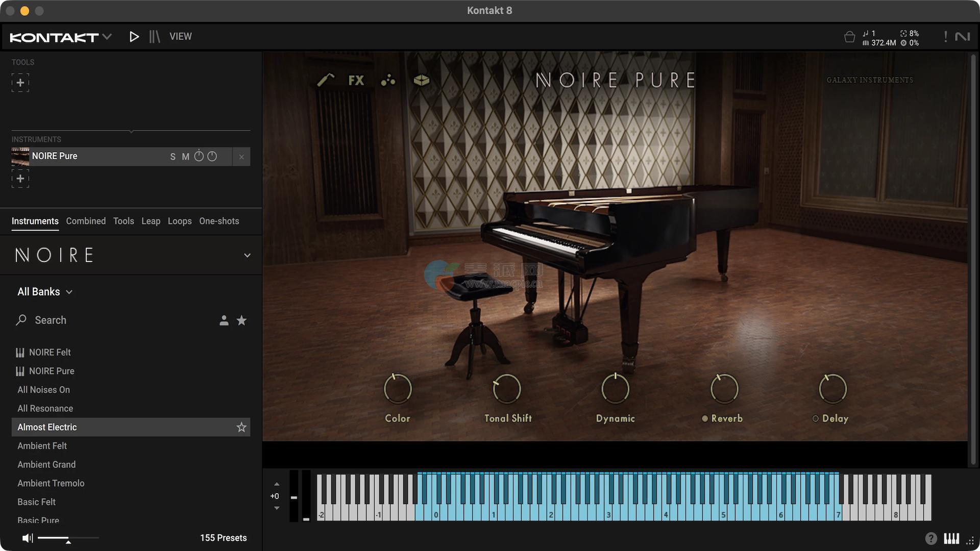Screen dimensions: 980x551
Task: Click the library browser icon beside VIEW
Action: pyautogui.click(x=154, y=37)
